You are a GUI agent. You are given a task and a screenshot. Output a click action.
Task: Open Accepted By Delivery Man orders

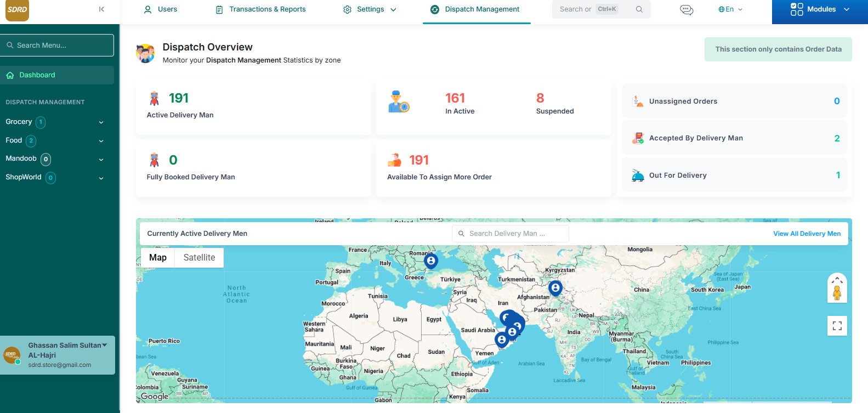click(x=734, y=138)
